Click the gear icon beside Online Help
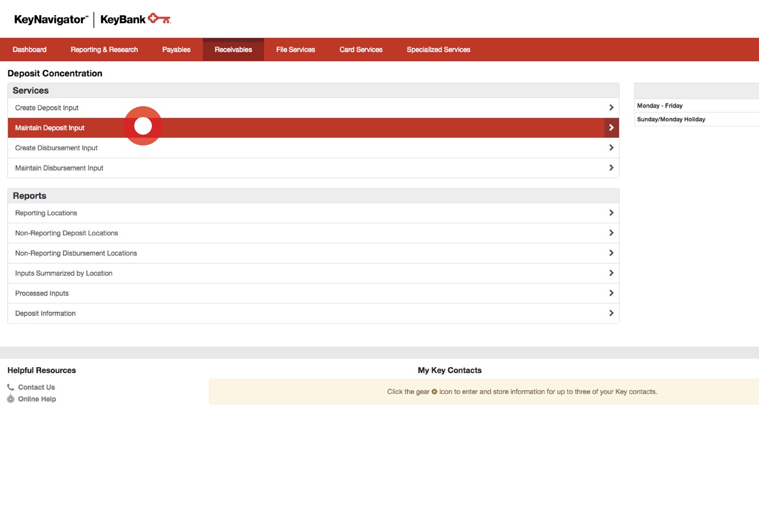This screenshot has height=532, width=759. coord(10,399)
